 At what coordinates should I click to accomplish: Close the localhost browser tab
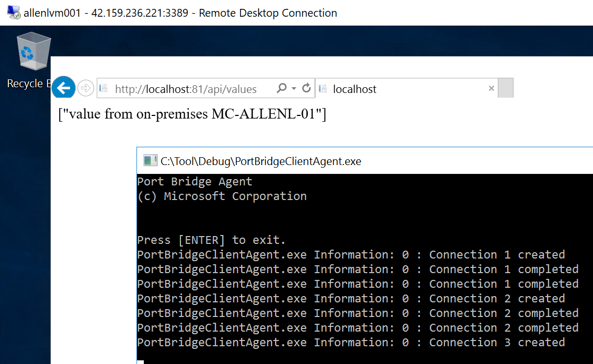coord(491,88)
